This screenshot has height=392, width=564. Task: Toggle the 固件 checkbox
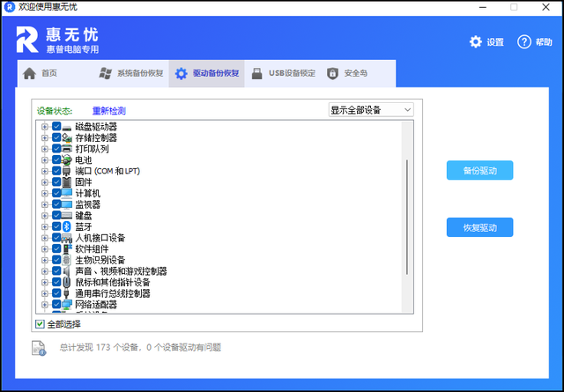tap(56, 182)
